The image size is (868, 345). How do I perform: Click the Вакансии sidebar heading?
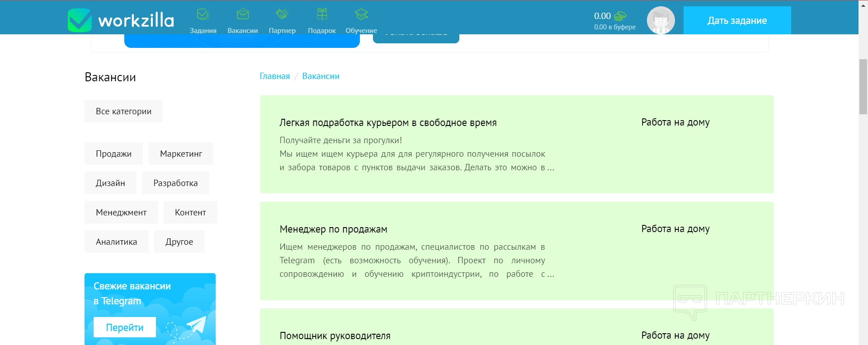tap(110, 77)
